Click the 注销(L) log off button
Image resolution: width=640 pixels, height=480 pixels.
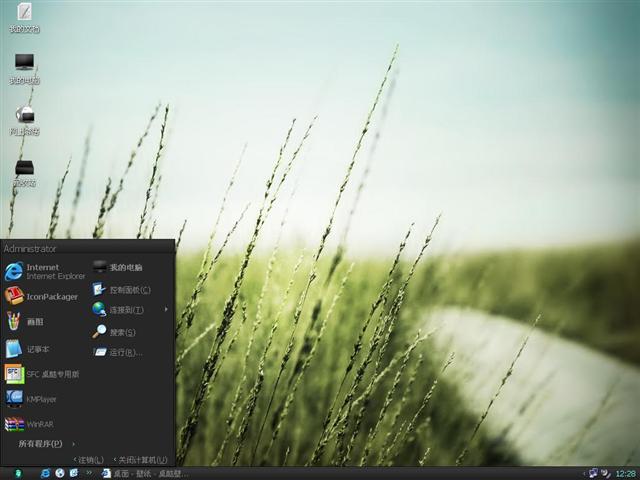coord(89,460)
